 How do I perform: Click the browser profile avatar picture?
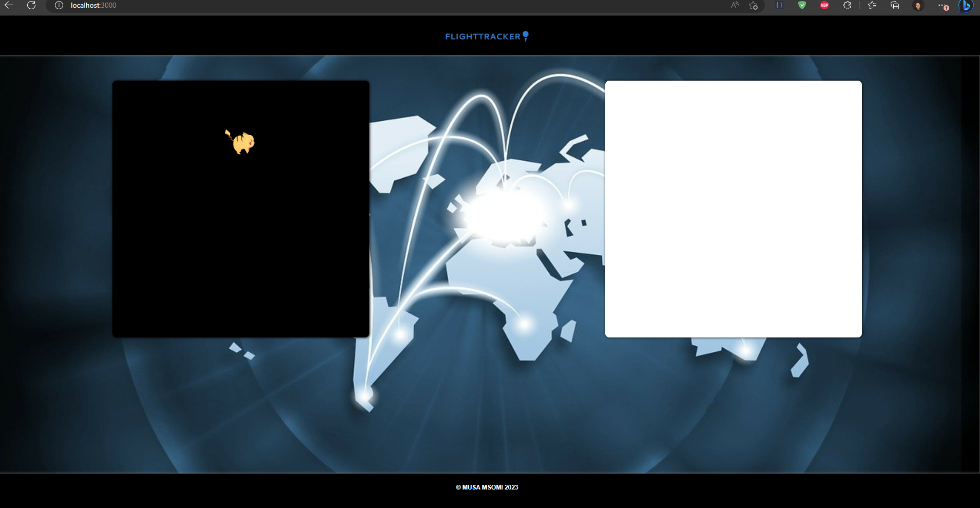[918, 5]
